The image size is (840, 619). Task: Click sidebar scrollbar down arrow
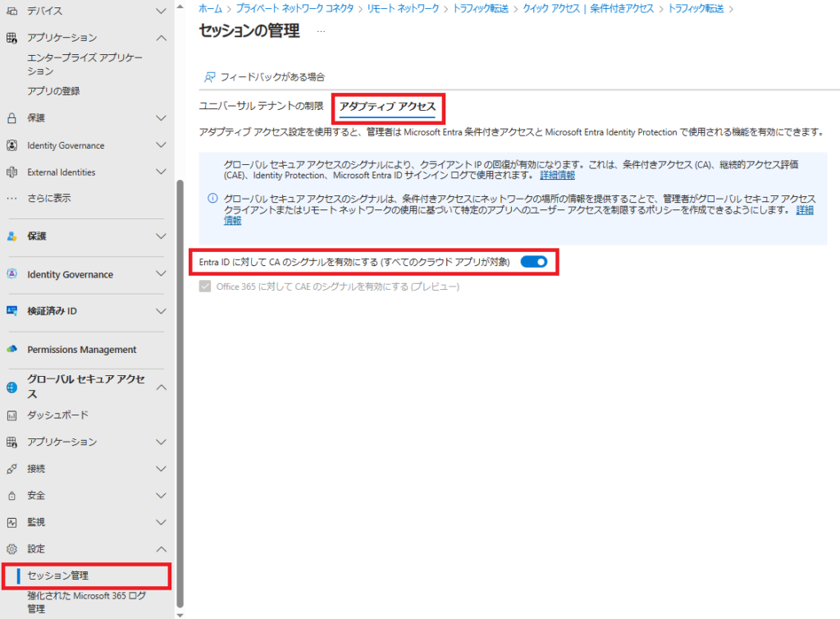(180, 615)
